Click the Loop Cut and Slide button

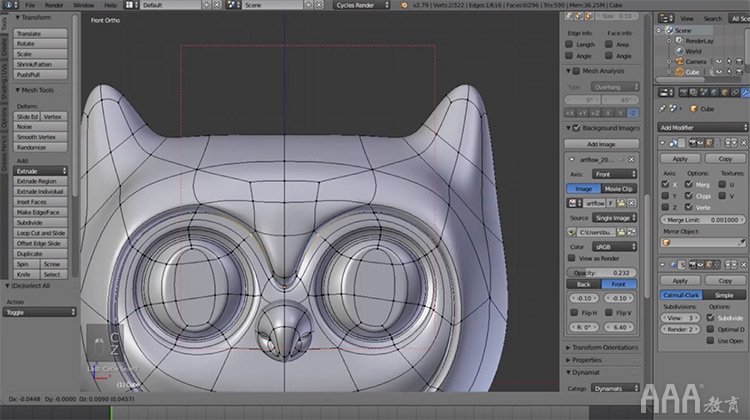coord(41,233)
